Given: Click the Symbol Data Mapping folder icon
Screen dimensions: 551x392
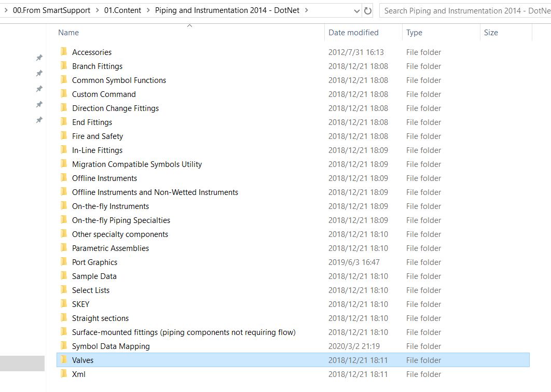Looking at the screenshot, I should (64, 346).
